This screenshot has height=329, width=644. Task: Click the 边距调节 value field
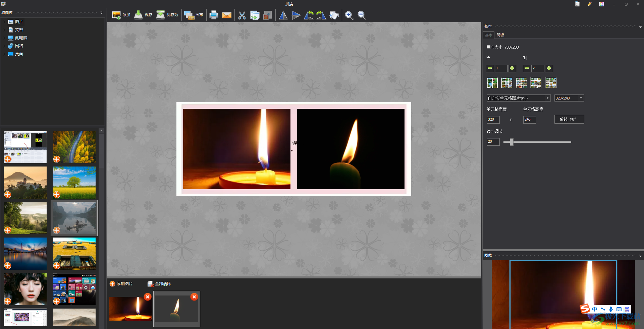click(x=493, y=142)
